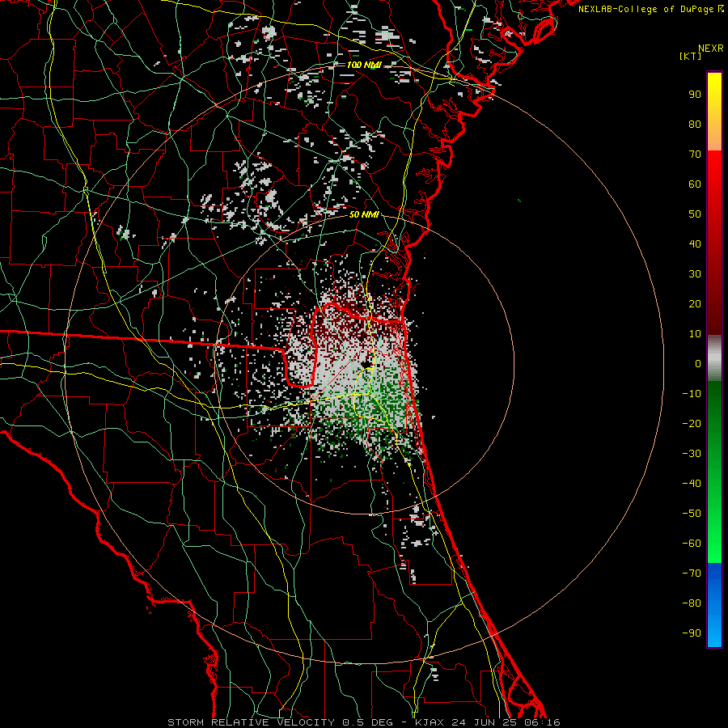Viewport: 728px width, 728px height.
Task: Click the positive 70 scale value
Action: pyautogui.click(x=695, y=154)
